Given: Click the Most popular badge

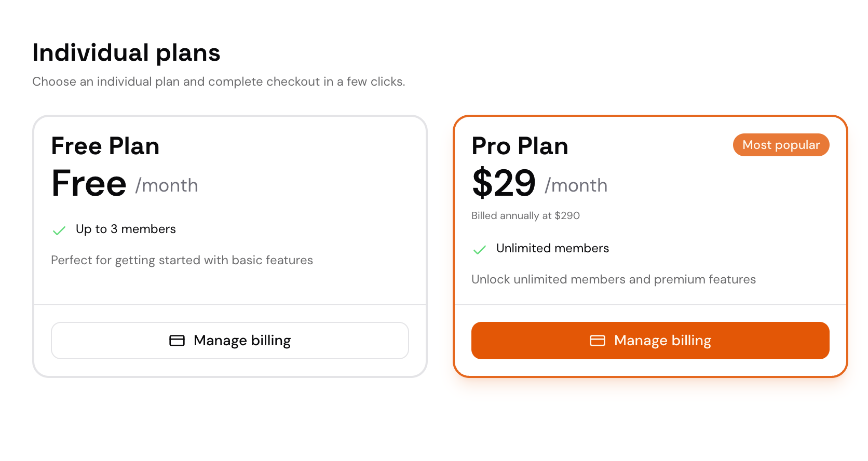Looking at the screenshot, I should [x=781, y=145].
